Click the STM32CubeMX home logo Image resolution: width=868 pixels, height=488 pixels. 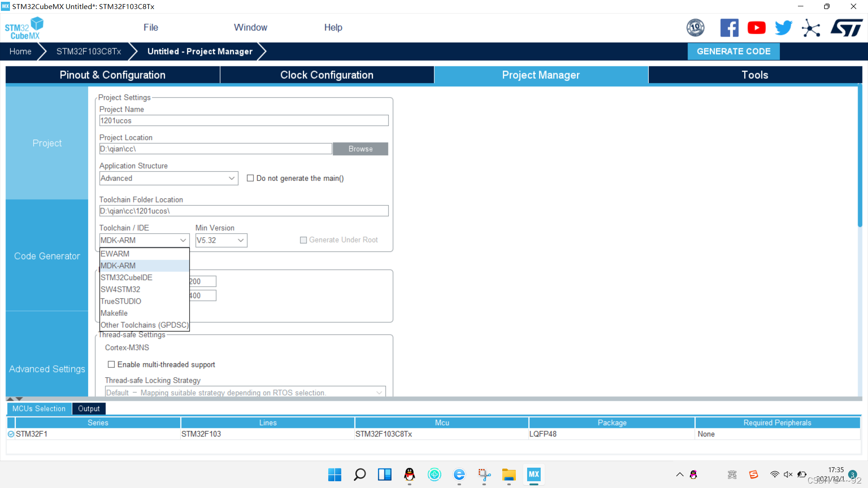click(x=24, y=28)
